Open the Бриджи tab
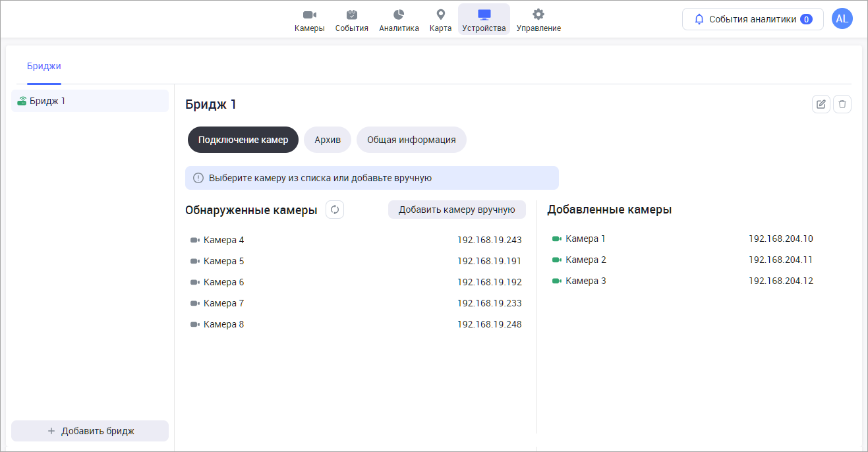868x452 pixels. click(x=44, y=66)
